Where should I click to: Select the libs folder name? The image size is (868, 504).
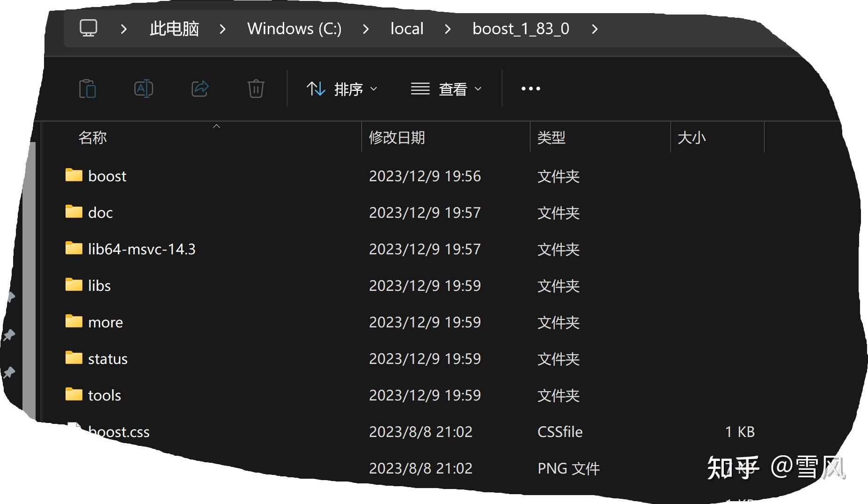point(99,286)
